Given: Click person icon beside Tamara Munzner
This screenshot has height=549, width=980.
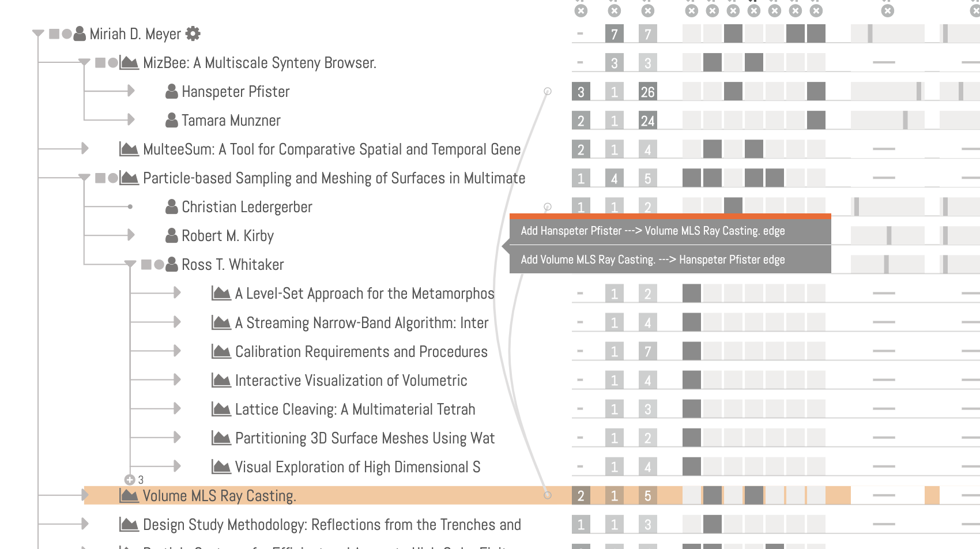Looking at the screenshot, I should tap(171, 120).
